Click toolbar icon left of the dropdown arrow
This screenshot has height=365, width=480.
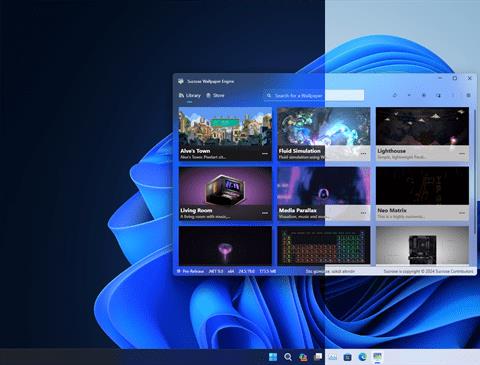tap(395, 95)
